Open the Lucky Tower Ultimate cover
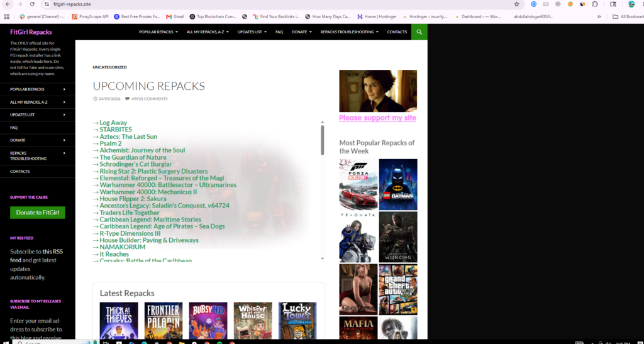This screenshot has height=344, width=644. point(297,321)
